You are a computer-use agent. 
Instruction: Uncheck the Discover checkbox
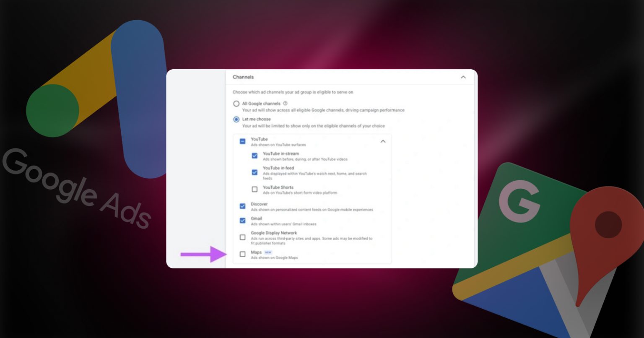click(242, 206)
